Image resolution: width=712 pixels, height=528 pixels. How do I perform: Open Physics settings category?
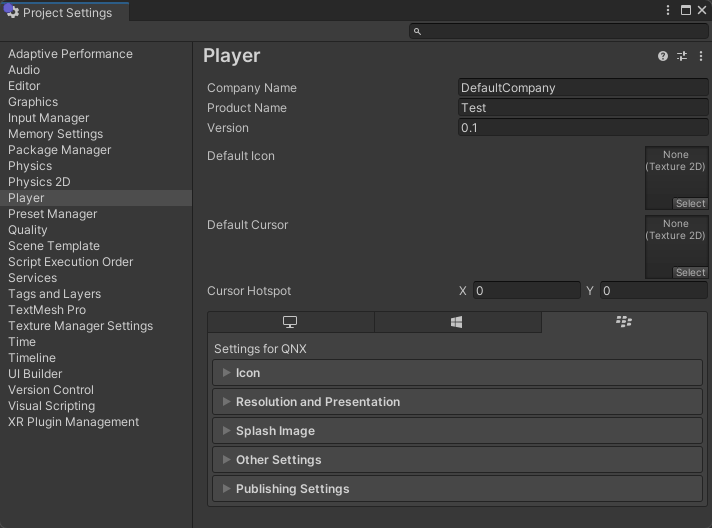96,166
